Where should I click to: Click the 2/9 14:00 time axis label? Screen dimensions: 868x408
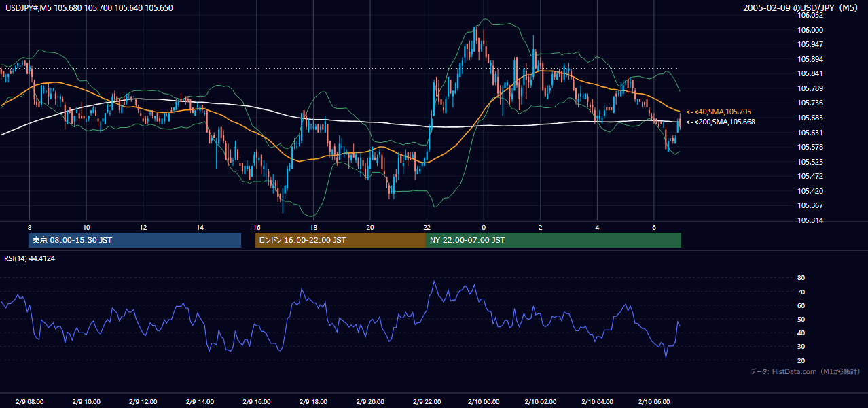200,402
